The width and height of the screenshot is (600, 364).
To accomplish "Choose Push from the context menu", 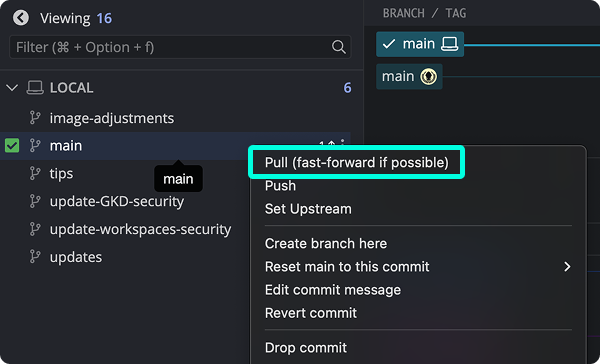I will (280, 186).
